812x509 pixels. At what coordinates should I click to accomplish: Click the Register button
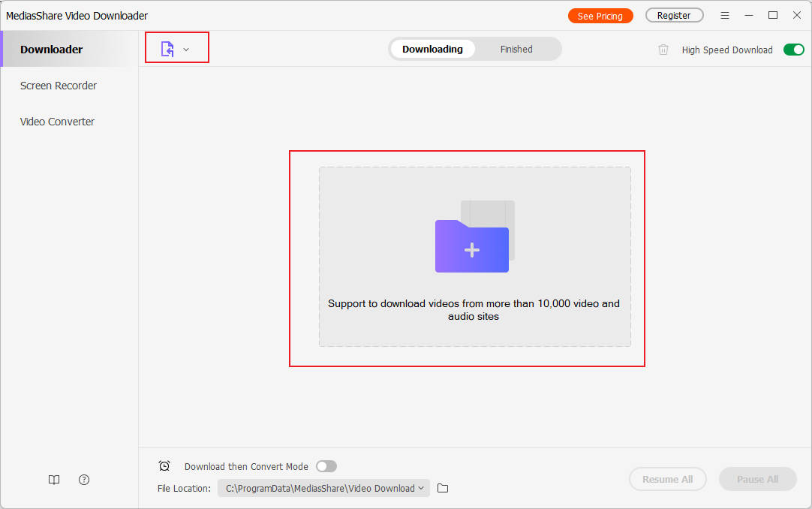(x=674, y=15)
